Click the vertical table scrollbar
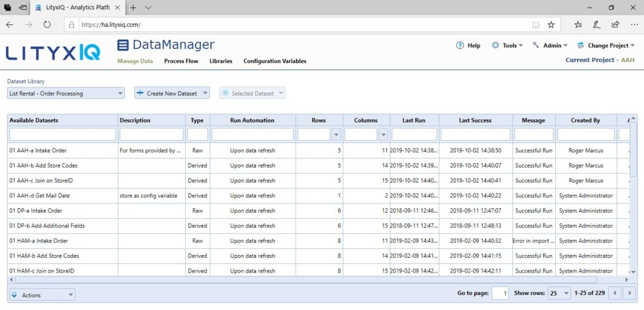The width and height of the screenshot is (644, 310). (x=634, y=150)
